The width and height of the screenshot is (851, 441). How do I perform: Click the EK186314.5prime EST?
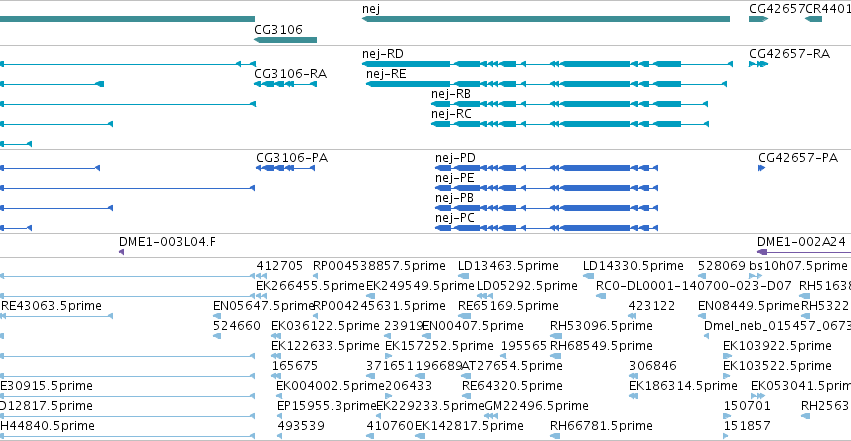pos(683,386)
